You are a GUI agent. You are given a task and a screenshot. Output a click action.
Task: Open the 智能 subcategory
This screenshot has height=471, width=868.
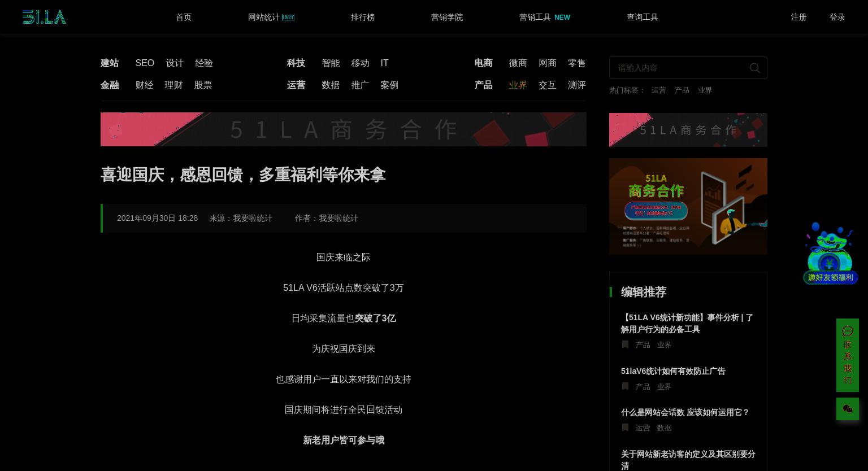click(x=331, y=63)
